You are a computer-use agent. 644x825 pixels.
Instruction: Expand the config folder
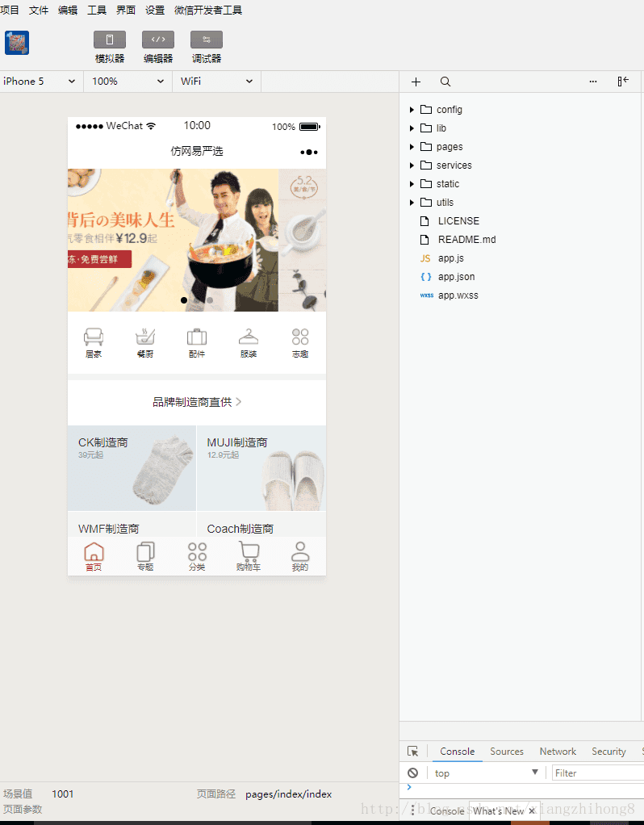click(x=412, y=110)
